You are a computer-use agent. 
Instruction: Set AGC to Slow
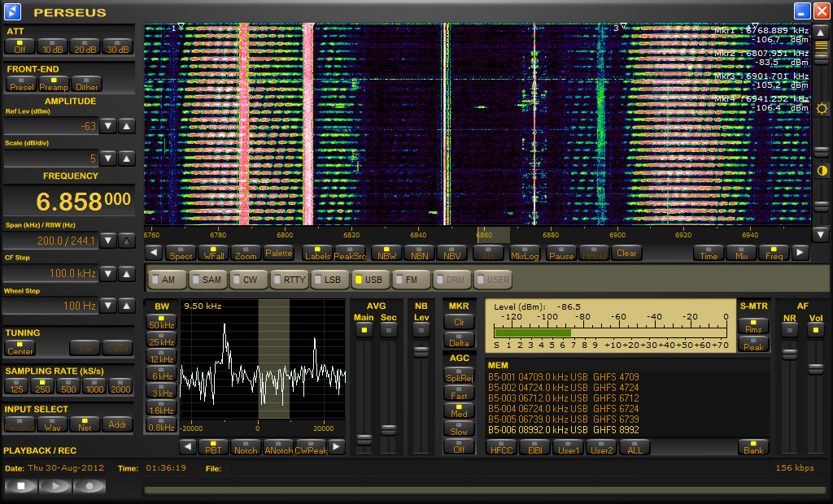[459, 428]
